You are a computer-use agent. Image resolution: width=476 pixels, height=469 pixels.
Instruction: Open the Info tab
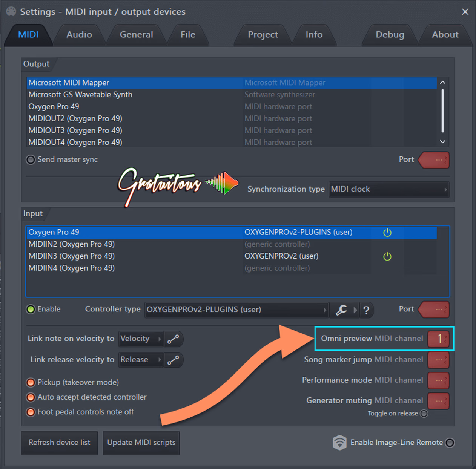point(314,35)
